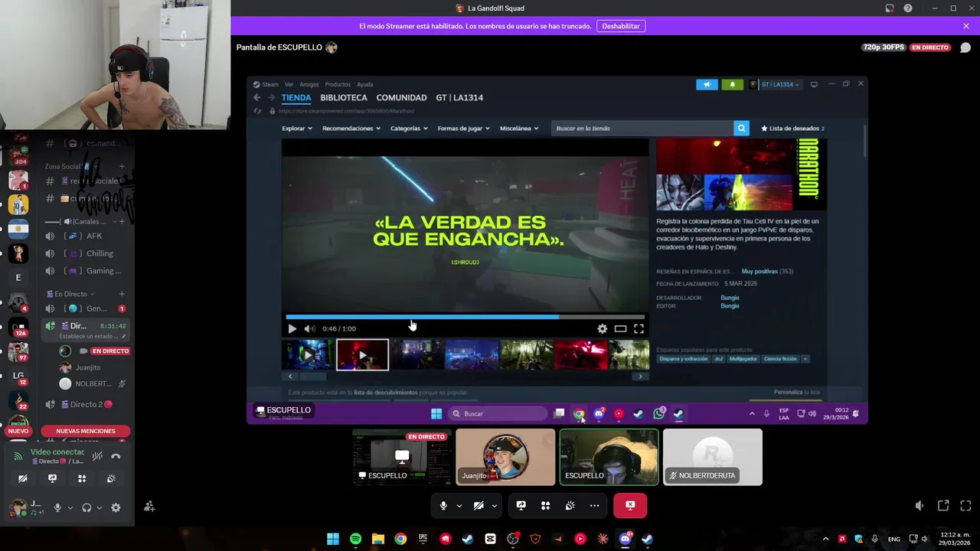Seek on the trailer progress bar
This screenshot has width=980, height=551.
(x=465, y=316)
